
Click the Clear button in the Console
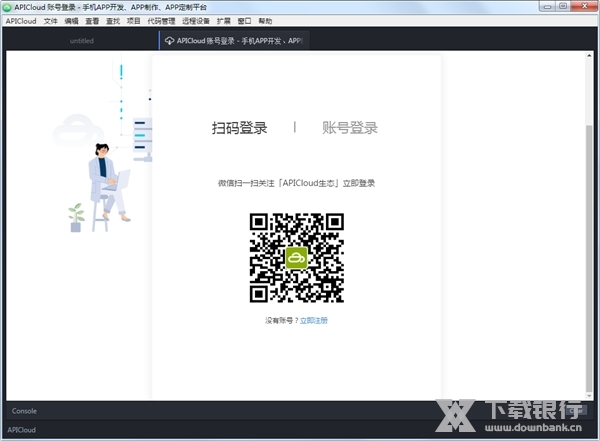click(577, 411)
